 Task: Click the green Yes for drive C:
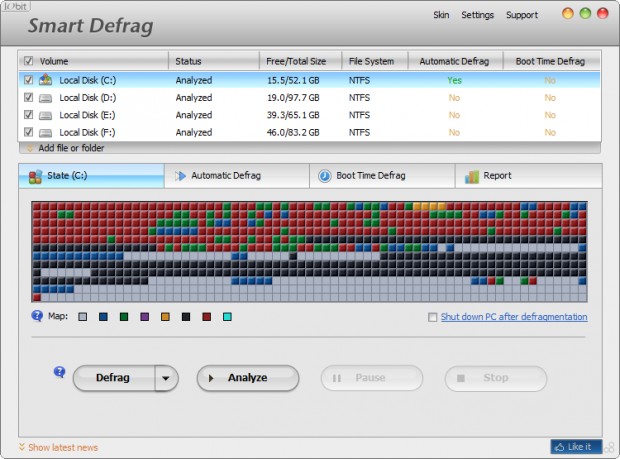(454, 80)
